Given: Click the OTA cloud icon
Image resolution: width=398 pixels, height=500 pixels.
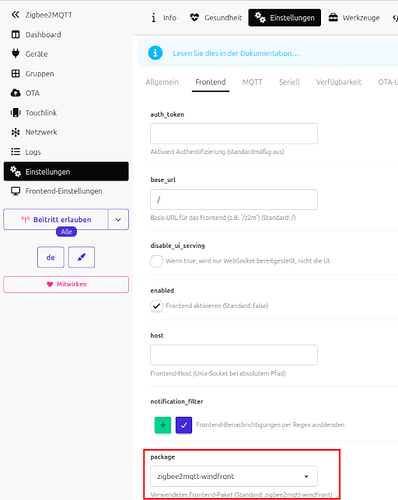Looking at the screenshot, I should coord(15,93).
